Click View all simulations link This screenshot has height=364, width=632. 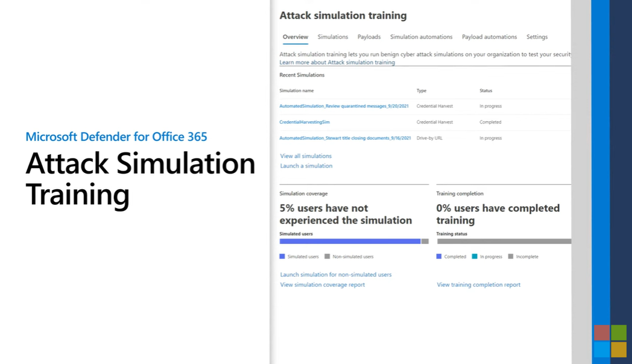(306, 156)
